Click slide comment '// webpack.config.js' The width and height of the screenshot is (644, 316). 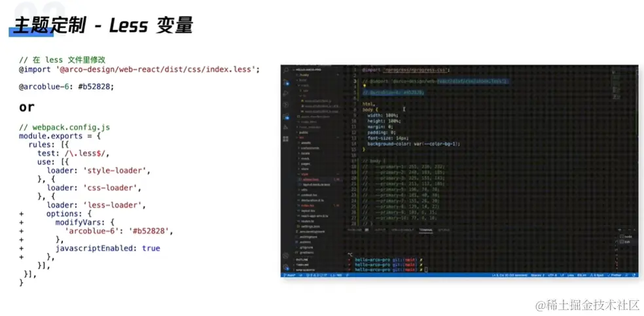(65, 127)
